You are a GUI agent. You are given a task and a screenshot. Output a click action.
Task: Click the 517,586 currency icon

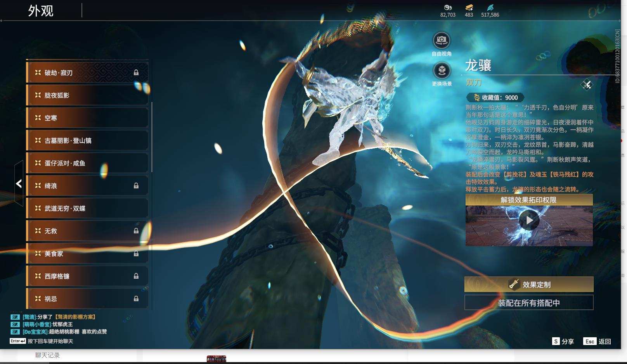point(490,7)
